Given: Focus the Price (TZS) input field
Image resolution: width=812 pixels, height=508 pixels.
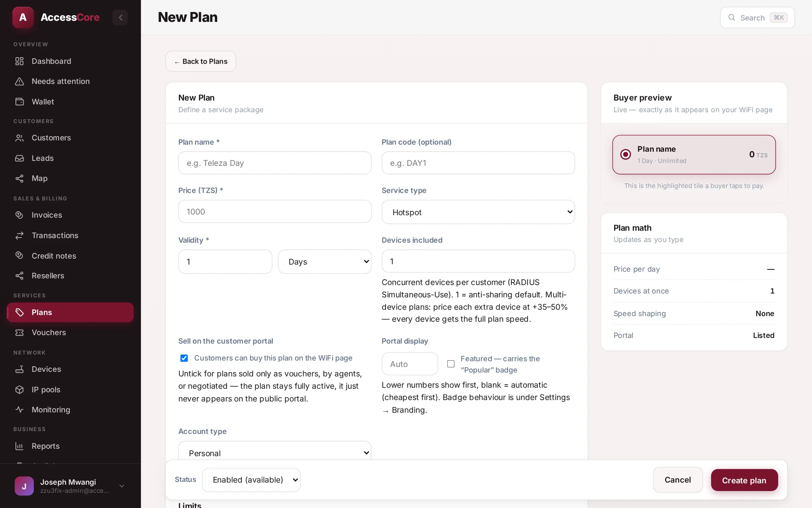Looking at the screenshot, I should coord(275,212).
